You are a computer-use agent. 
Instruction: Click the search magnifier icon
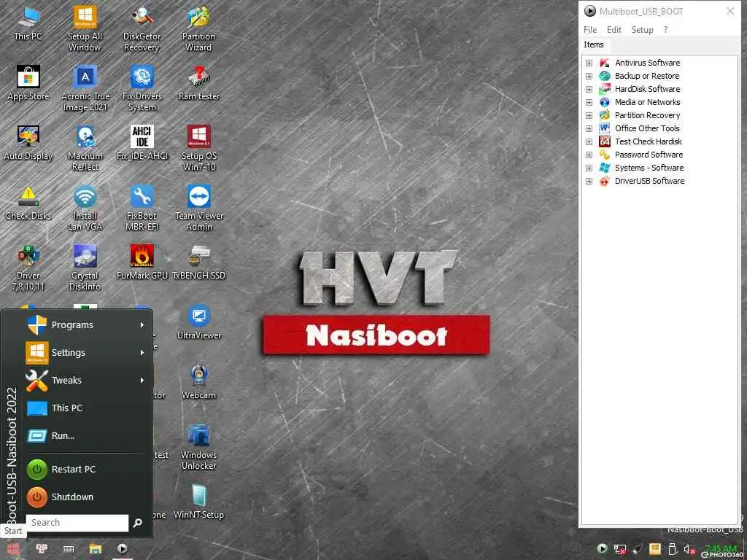[x=138, y=523]
